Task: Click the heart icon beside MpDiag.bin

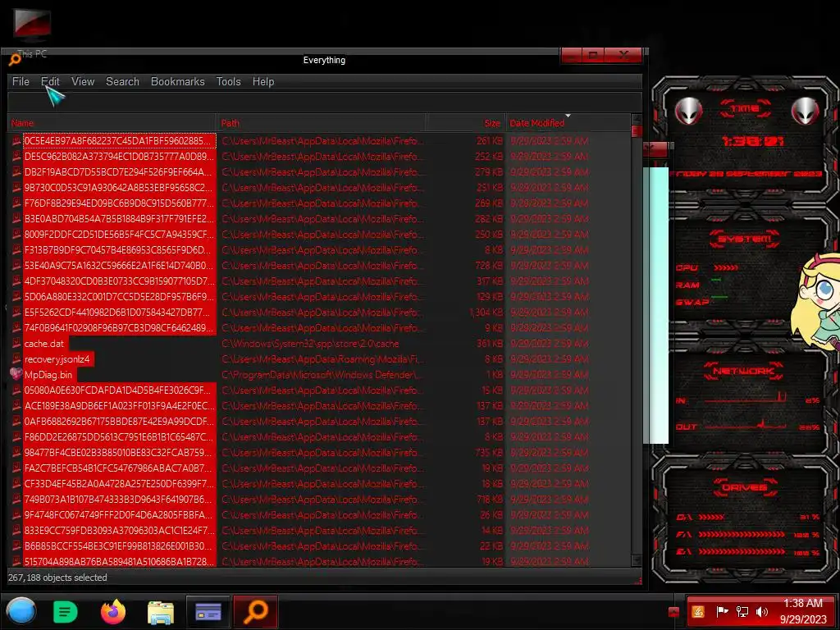Action: tap(16, 374)
